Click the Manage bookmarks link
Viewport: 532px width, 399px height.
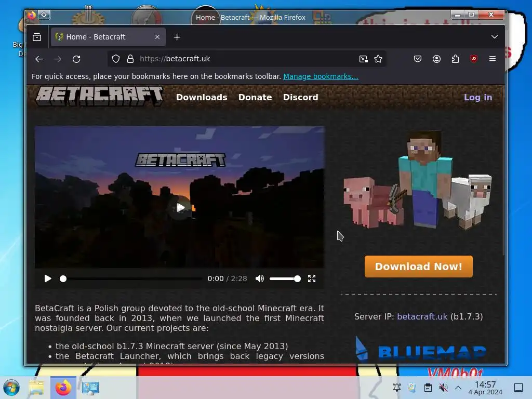point(321,76)
